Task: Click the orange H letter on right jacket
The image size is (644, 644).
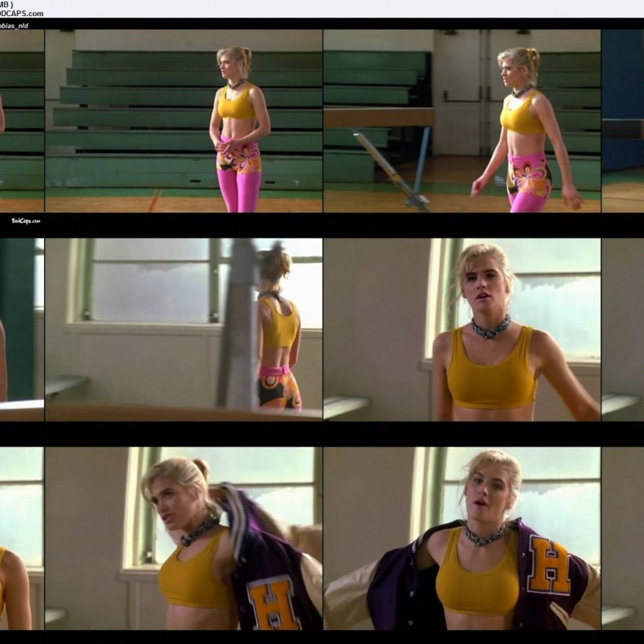Action: point(549,564)
